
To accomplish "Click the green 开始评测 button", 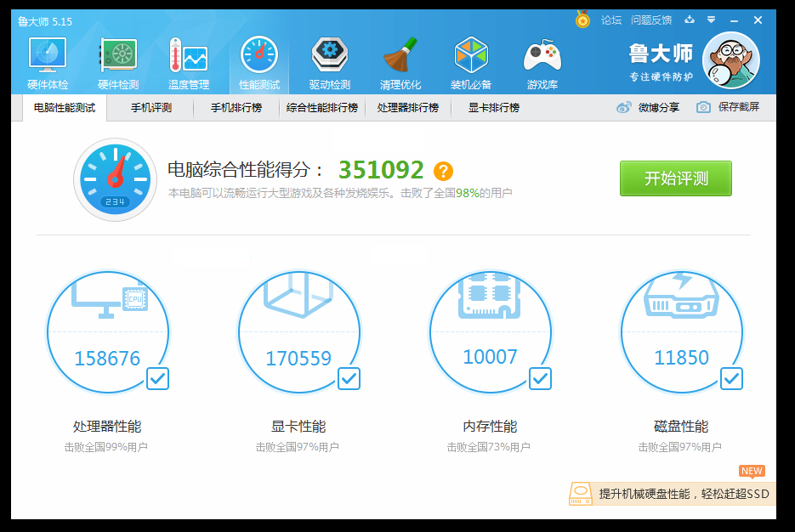I will pyautogui.click(x=675, y=178).
